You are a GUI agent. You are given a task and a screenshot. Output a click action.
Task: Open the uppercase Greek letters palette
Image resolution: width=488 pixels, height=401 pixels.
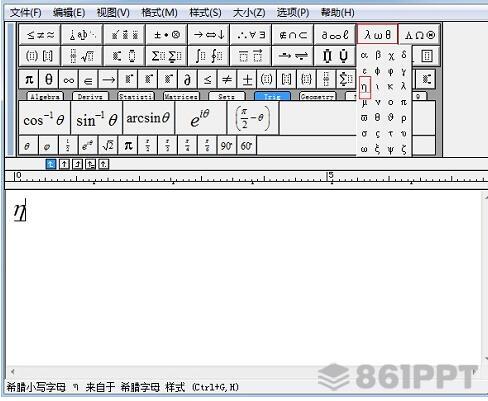point(419,35)
